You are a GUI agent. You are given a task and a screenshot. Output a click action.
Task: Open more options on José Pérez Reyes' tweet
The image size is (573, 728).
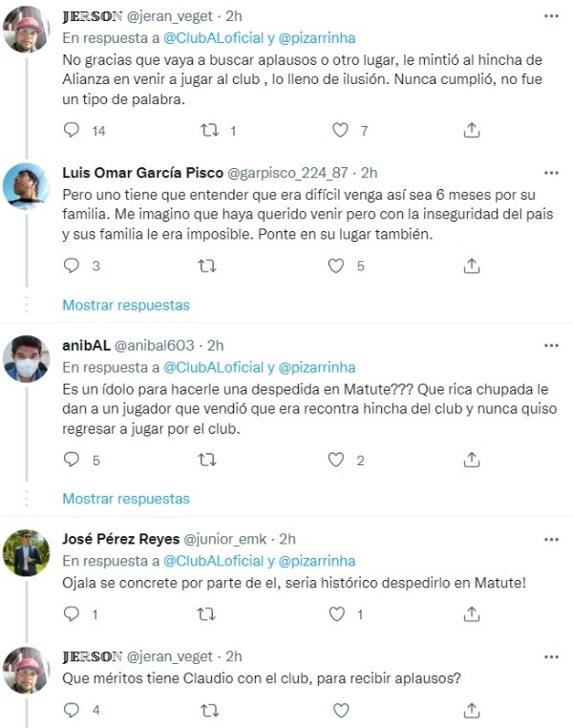pos(552,539)
